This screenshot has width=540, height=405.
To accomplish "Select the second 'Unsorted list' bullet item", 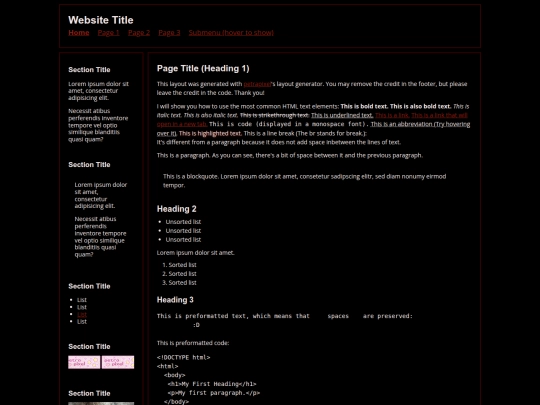I will pos(183,231).
